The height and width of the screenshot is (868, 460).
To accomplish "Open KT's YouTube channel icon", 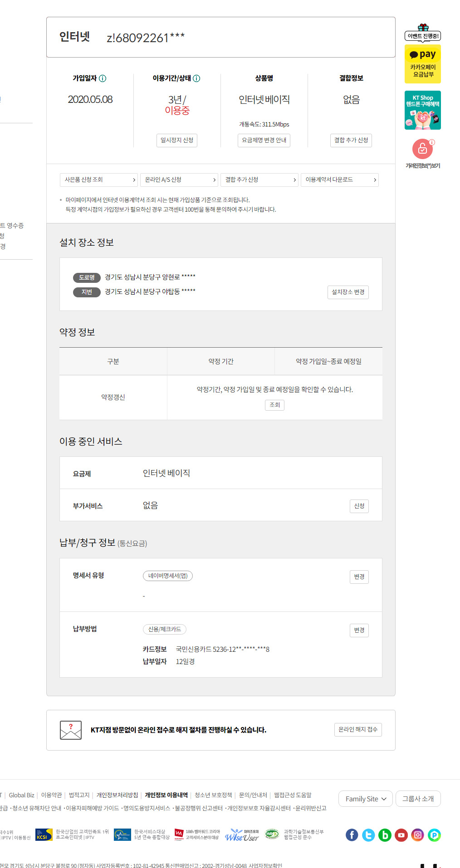I will (x=401, y=835).
